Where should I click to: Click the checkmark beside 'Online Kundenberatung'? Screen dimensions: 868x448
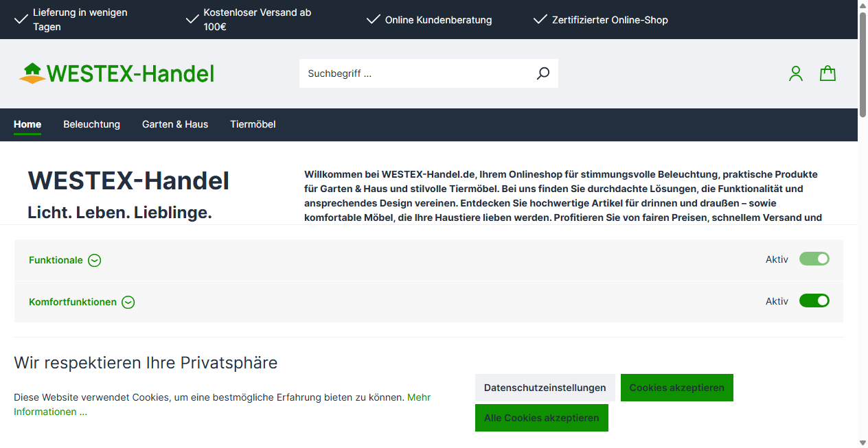373,19
